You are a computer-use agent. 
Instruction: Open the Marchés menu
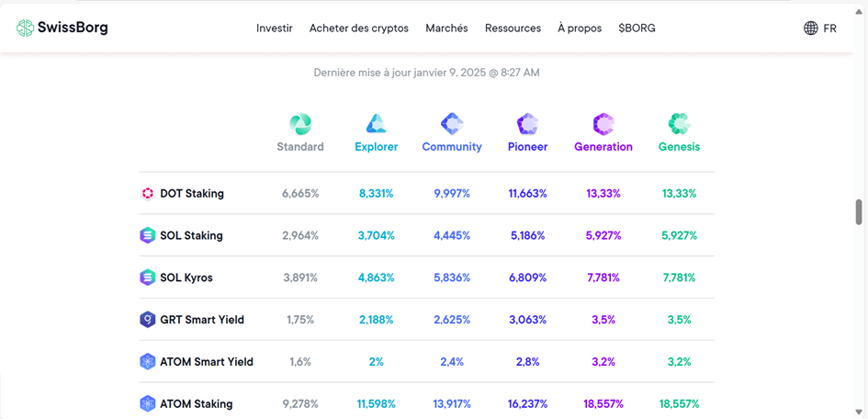pos(446,28)
